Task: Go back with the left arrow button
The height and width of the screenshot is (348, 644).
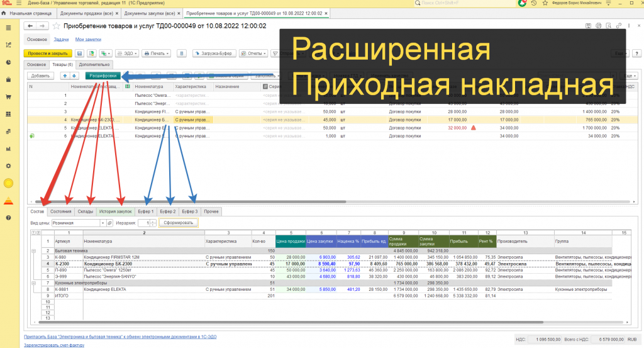Action: [x=30, y=26]
